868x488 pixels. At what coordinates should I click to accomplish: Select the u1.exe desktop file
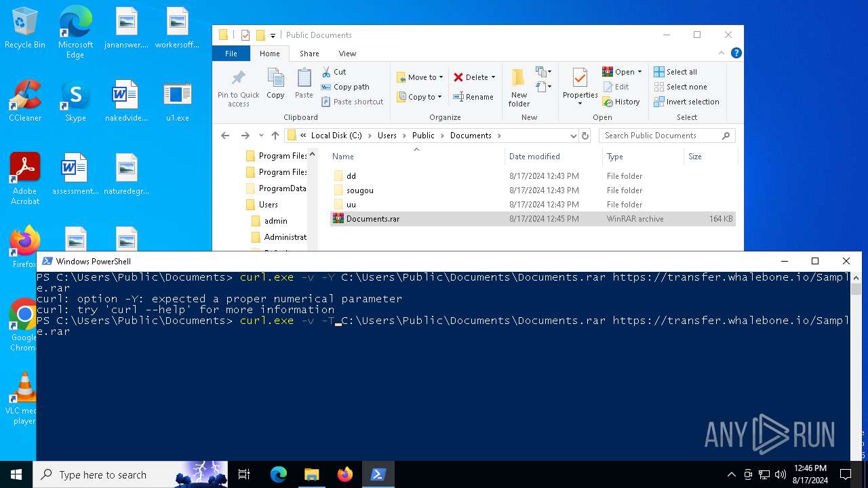click(178, 101)
